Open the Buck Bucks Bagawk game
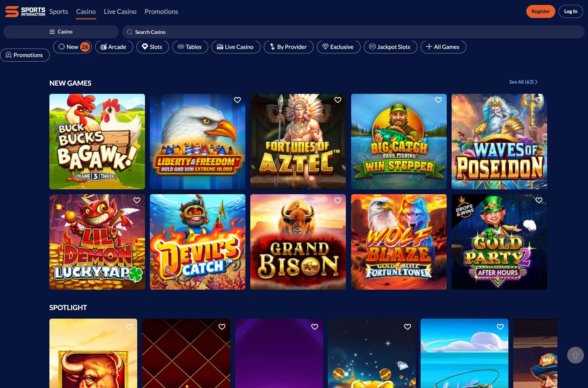588x388 pixels. [97, 142]
